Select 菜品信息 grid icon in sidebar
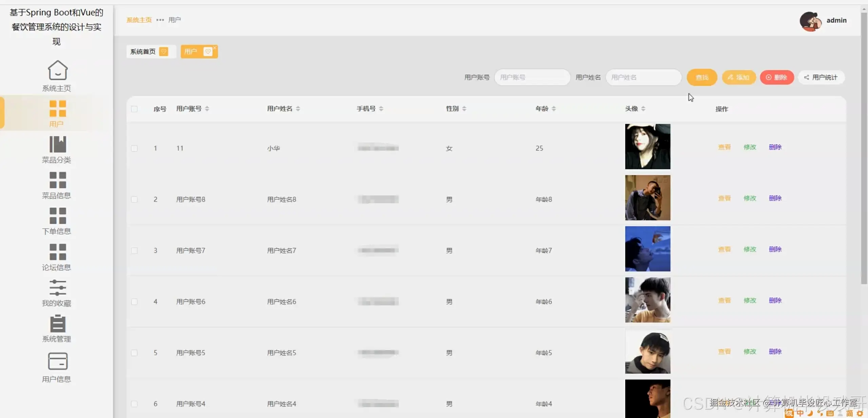Screen dimensions: 868x418 pyautogui.click(x=57, y=180)
